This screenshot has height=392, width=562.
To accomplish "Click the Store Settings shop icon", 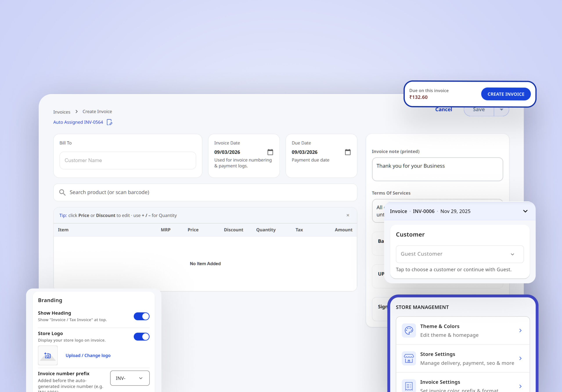I will coord(409,358).
